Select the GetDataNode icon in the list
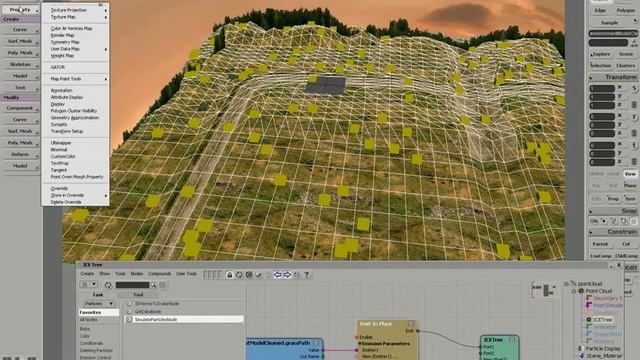640x360 pixels. click(x=129, y=311)
